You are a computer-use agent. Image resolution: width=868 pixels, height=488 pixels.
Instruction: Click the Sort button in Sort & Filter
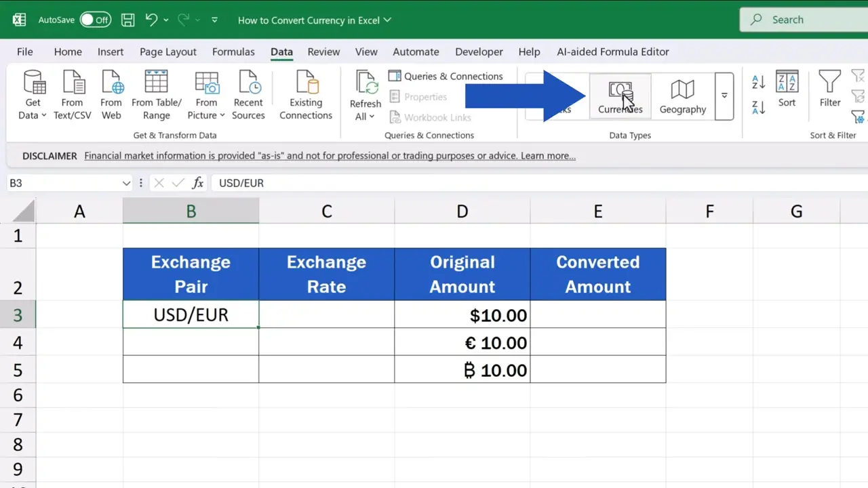(787, 95)
